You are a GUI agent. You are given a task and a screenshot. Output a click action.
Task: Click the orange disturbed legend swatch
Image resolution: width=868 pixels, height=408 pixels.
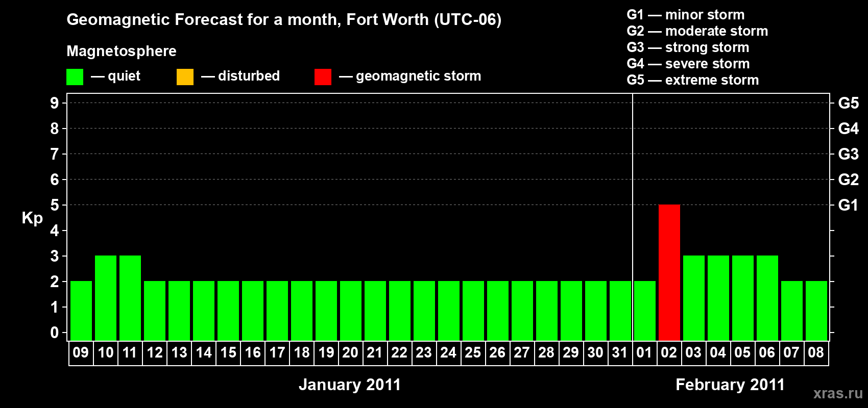tap(185, 77)
